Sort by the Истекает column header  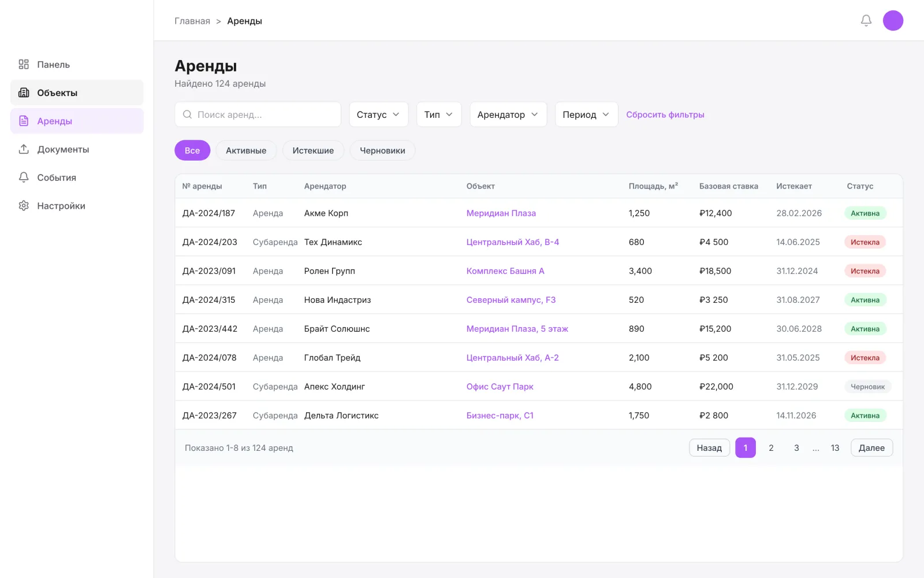[793, 186]
